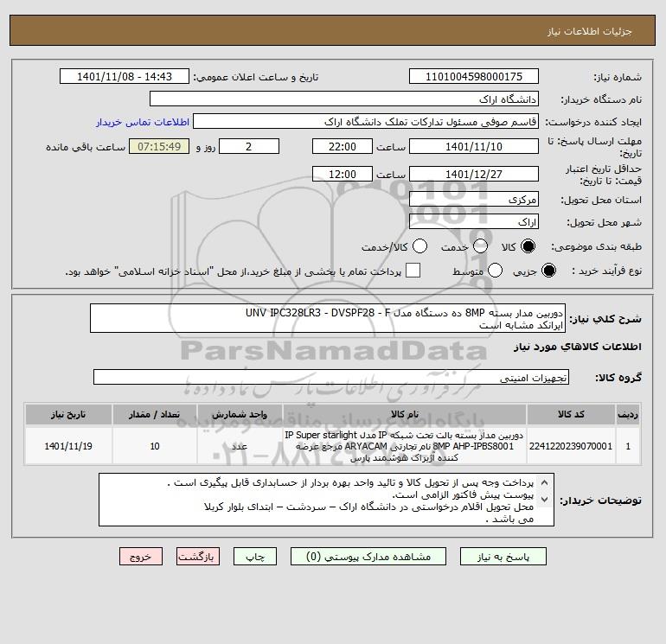
Task: Click scroll down arrow in buyer notes
Action: 544,500
